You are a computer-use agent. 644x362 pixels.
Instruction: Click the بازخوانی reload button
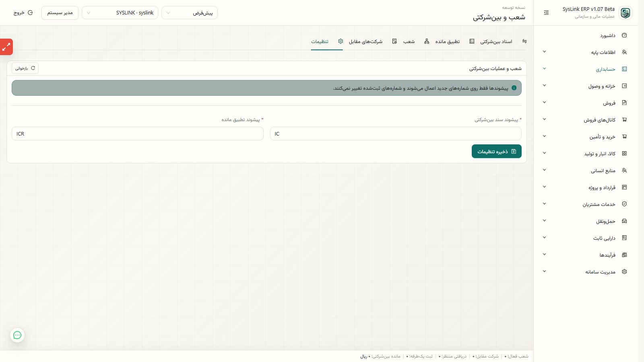(x=25, y=68)
